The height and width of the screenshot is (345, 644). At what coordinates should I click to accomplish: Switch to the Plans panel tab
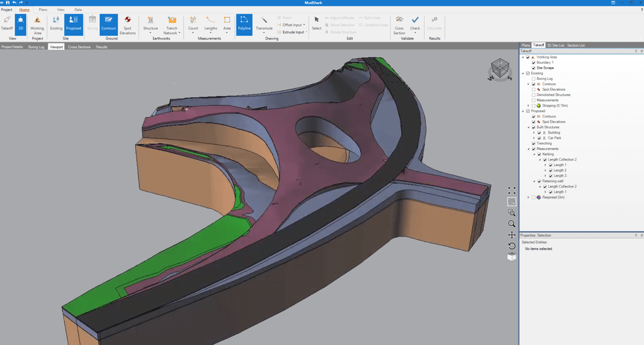point(526,45)
